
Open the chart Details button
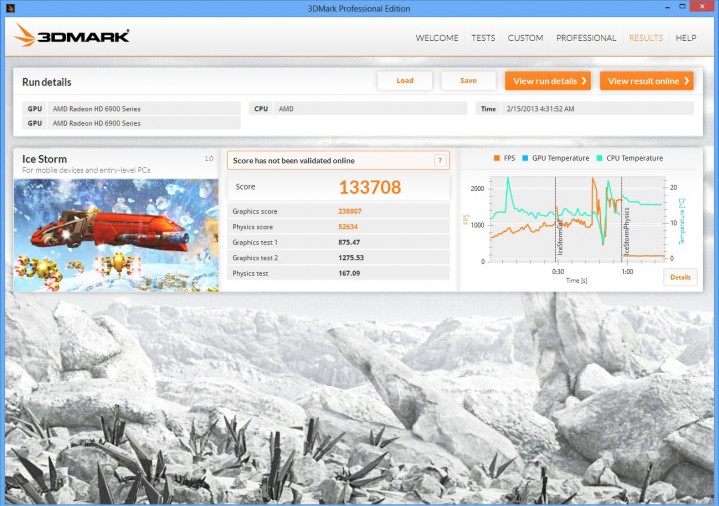click(x=680, y=277)
